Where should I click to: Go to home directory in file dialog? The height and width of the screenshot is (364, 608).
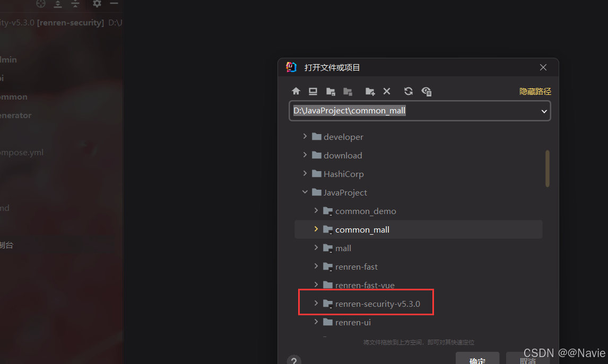click(296, 91)
